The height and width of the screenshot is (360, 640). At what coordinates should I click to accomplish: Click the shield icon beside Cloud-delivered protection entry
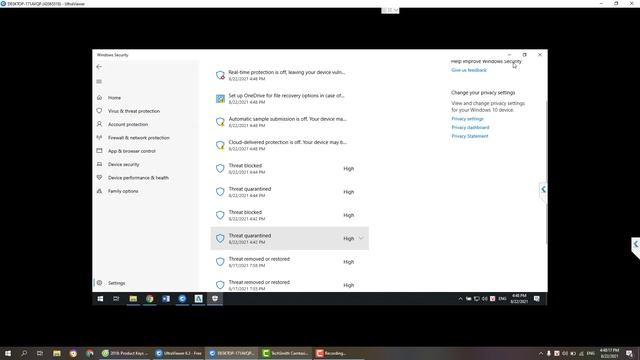220,145
